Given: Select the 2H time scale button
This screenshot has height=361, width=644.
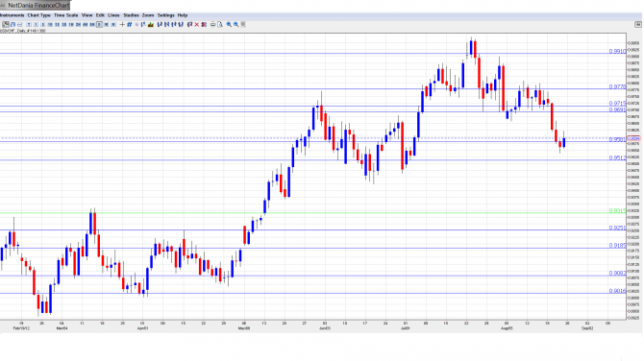Looking at the screenshot, I should coord(78,25).
